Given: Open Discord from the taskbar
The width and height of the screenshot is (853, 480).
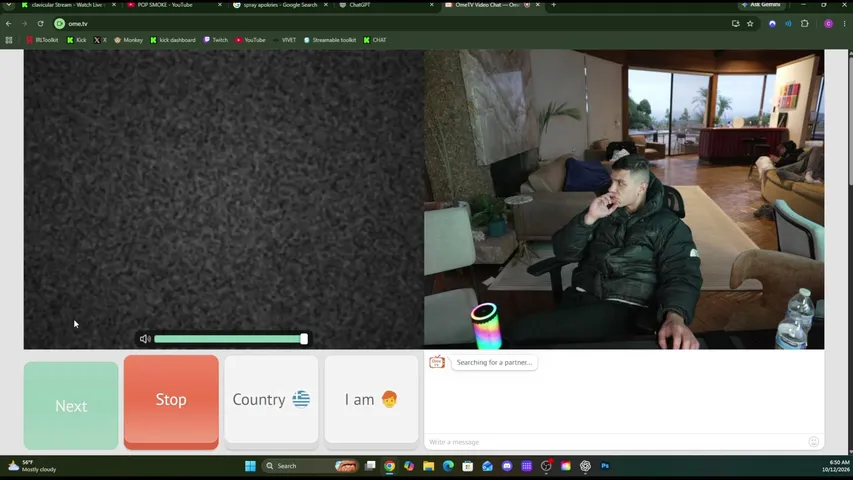Looking at the screenshot, I should click(507, 466).
